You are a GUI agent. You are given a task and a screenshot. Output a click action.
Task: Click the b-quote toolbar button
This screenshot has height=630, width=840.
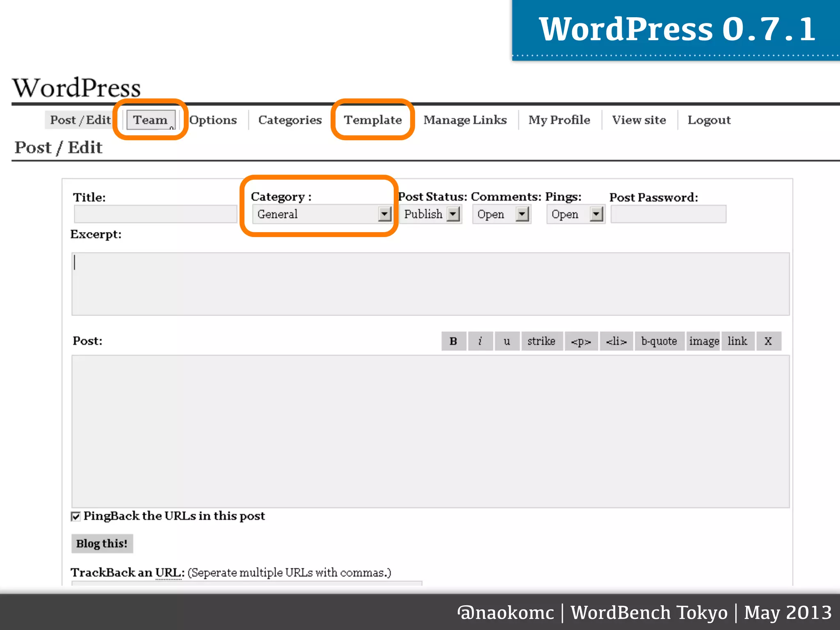[x=659, y=341]
